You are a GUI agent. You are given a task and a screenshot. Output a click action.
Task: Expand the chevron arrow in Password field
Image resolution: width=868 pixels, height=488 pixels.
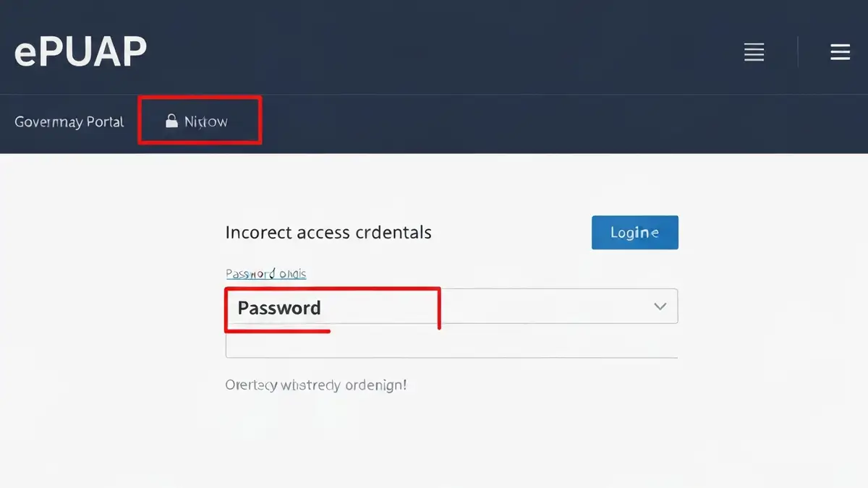coord(660,307)
